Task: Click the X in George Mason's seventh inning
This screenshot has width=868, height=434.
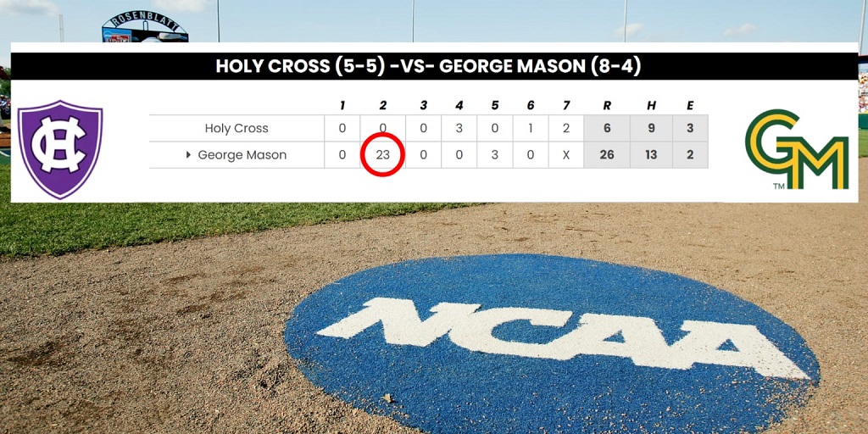Action: tap(565, 156)
